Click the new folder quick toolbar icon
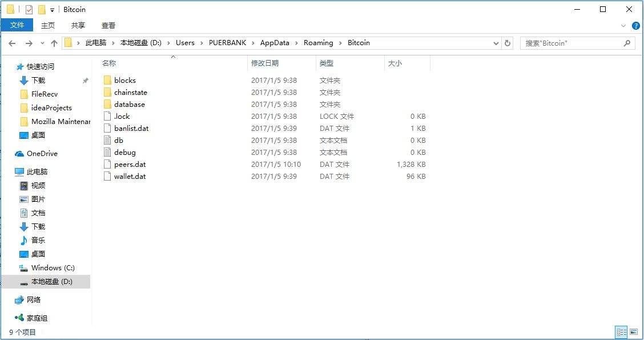 pos(42,10)
